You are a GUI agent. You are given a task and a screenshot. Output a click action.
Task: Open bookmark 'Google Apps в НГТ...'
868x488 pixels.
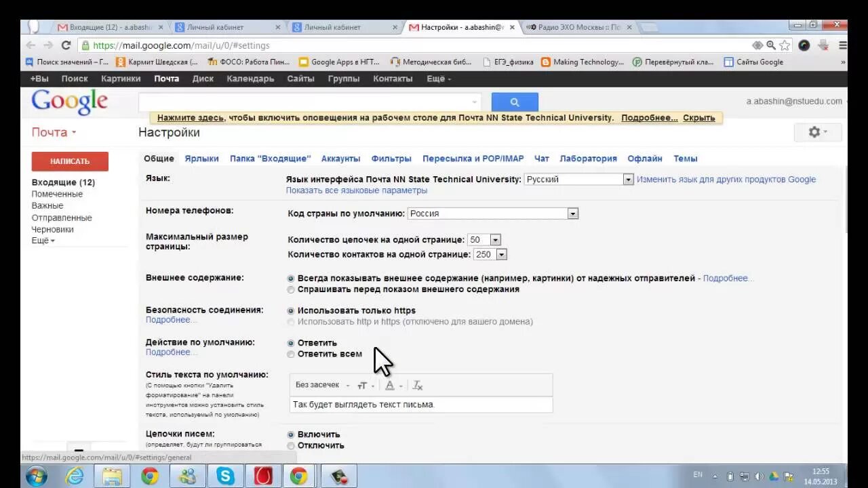click(x=339, y=62)
